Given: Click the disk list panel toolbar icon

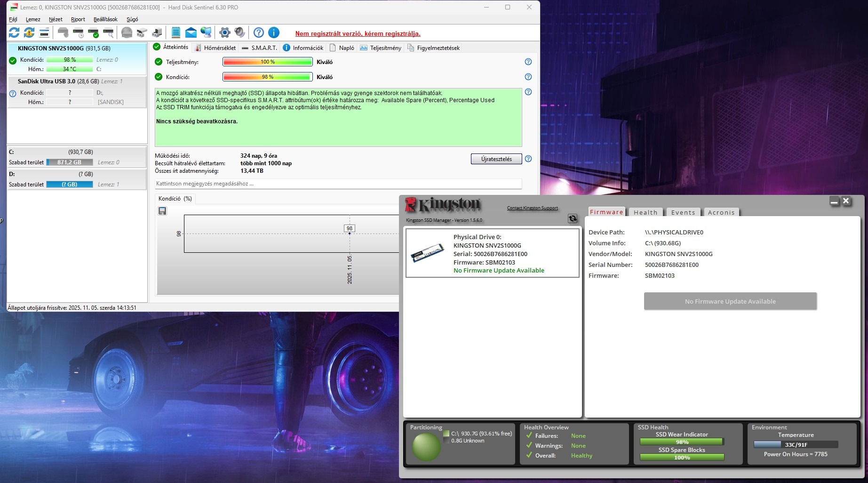Looking at the screenshot, I should pos(44,32).
